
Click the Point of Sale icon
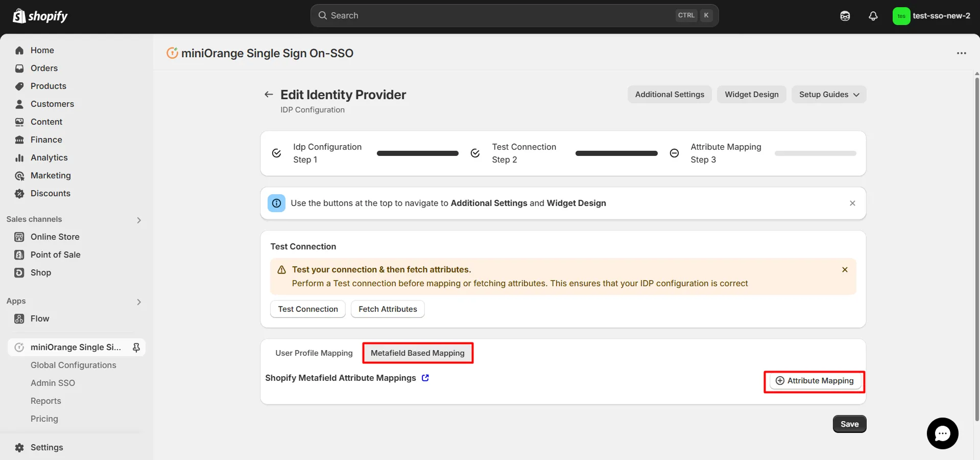[x=19, y=255]
